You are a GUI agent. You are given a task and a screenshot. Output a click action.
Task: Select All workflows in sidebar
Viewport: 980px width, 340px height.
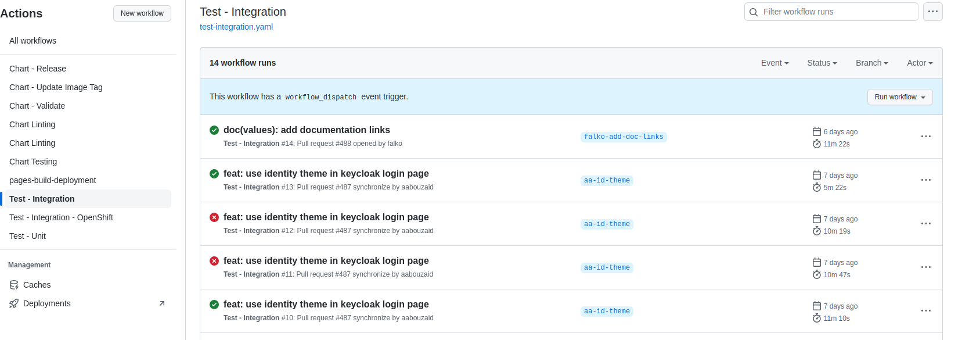[x=87, y=41]
